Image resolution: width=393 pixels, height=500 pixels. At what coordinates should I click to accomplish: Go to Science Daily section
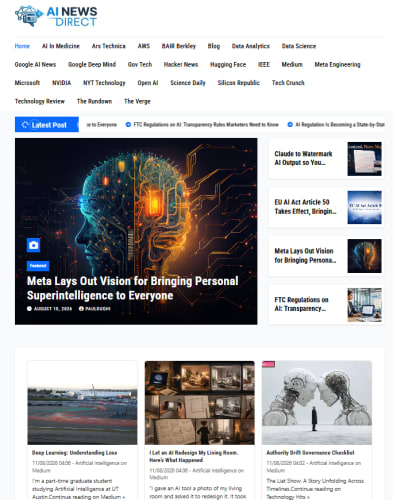click(x=188, y=83)
